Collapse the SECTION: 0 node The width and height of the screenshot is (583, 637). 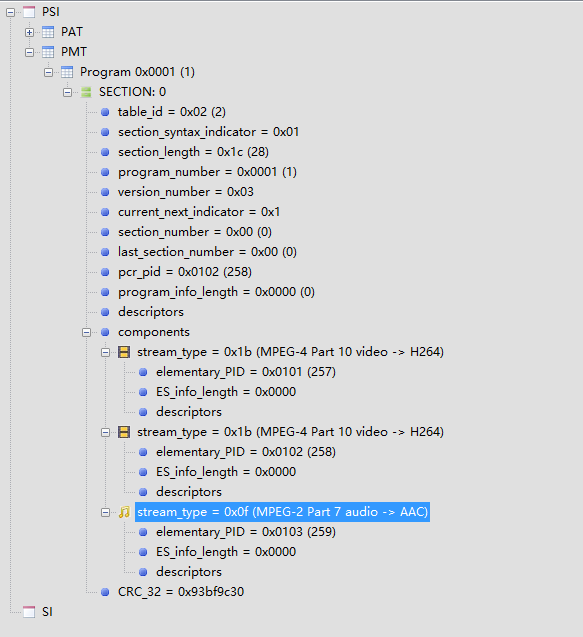coord(67,93)
